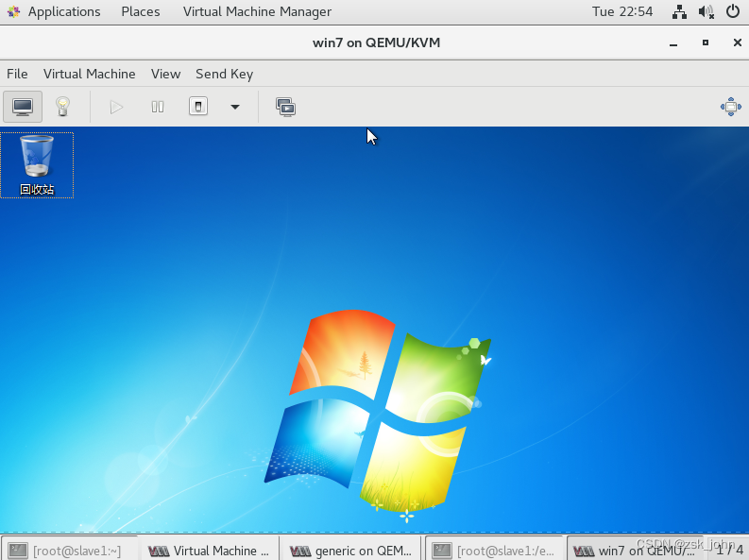Image resolution: width=749 pixels, height=560 pixels.
Task: Show the graphical console view
Action: 23,107
